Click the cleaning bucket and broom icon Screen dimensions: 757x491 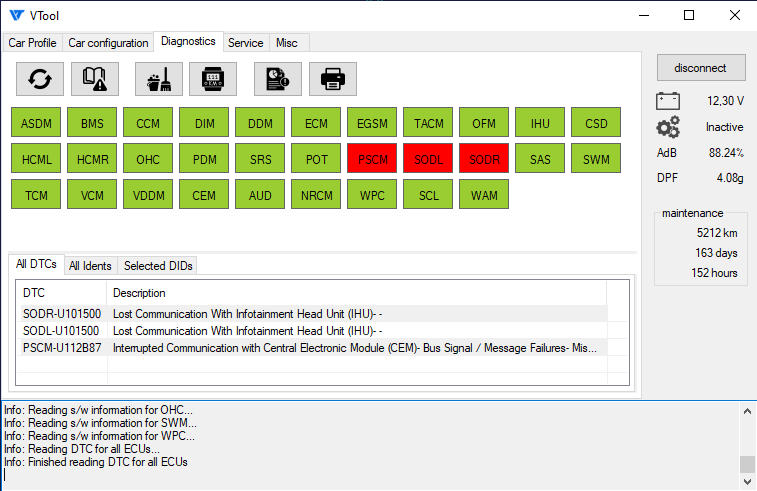(158, 78)
